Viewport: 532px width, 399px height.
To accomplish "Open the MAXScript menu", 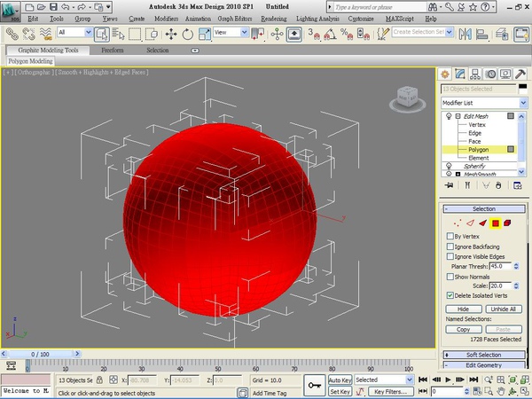I will [x=399, y=19].
